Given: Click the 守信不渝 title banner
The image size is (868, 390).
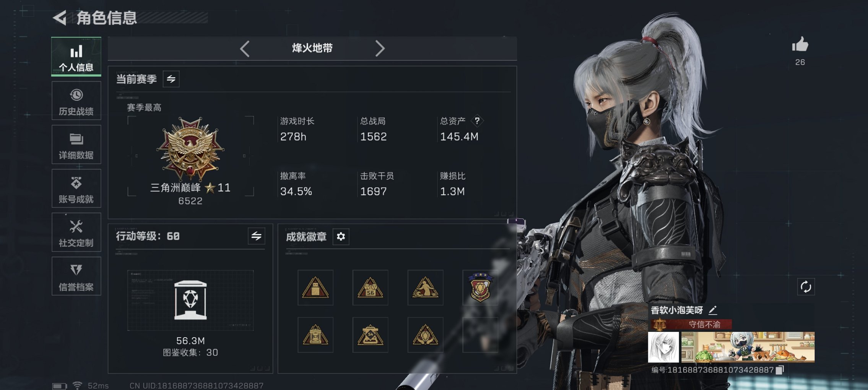Looking at the screenshot, I should pos(691,325).
